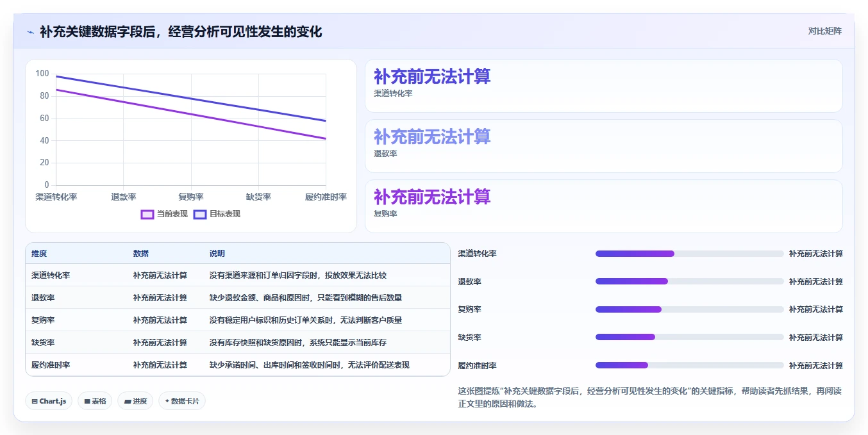868x435 pixels.
Task: Click the 说明 column header
Action: [217, 254]
